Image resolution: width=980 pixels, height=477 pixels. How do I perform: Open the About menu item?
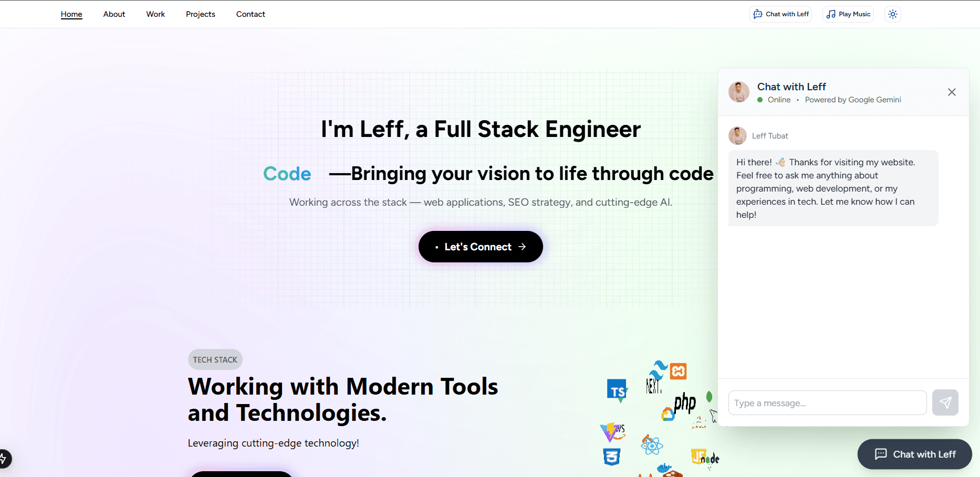tap(114, 14)
